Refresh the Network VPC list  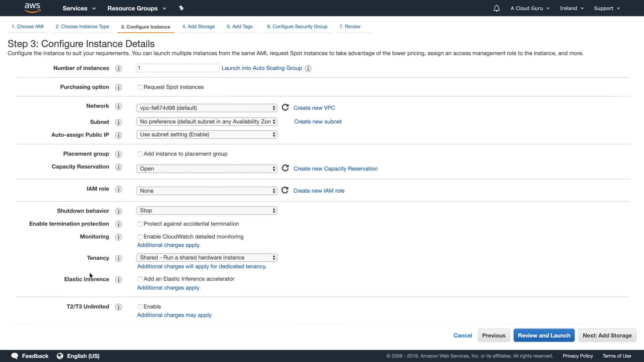pos(285,108)
